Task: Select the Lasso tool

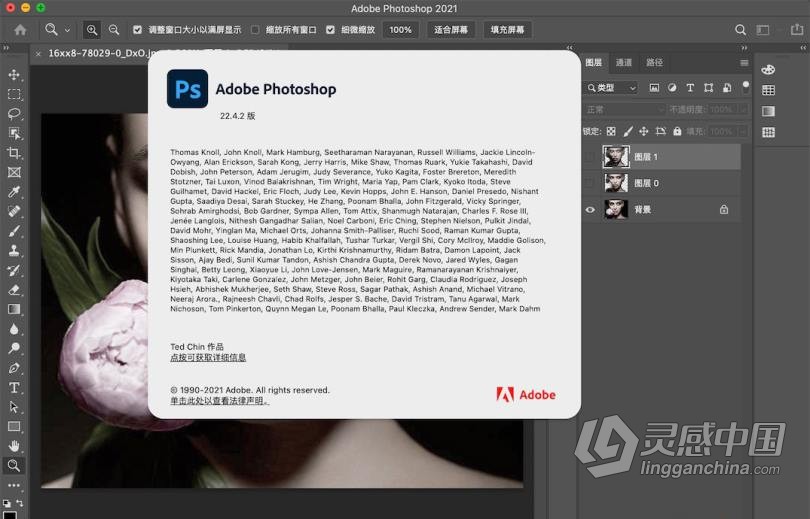Action: [14, 114]
